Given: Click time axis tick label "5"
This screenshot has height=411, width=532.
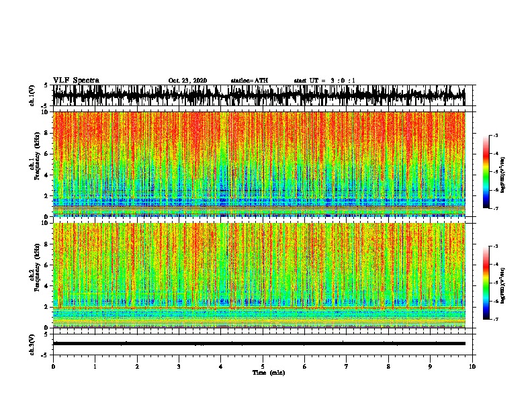Looking at the screenshot, I should coord(263,367).
